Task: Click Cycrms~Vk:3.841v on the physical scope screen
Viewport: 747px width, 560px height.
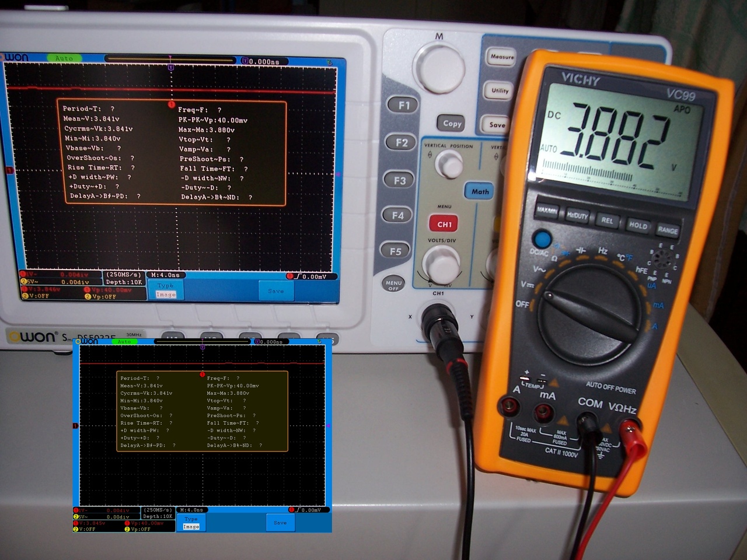Action: [99, 129]
